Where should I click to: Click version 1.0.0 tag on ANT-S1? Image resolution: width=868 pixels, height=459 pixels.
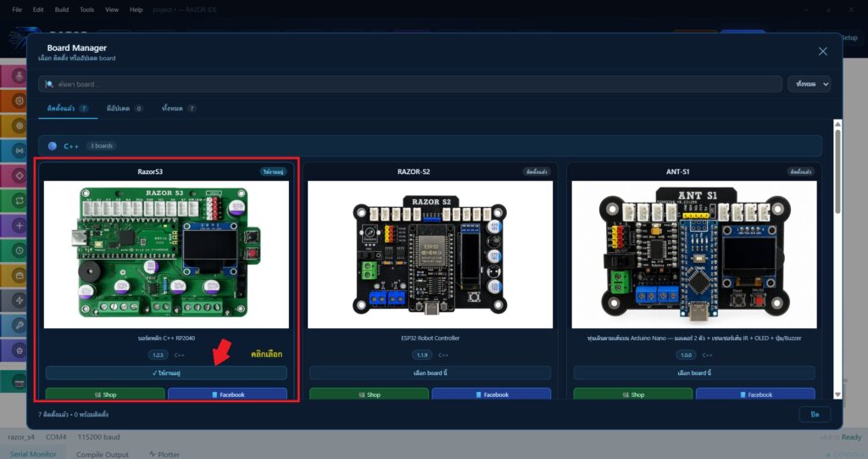tap(687, 355)
